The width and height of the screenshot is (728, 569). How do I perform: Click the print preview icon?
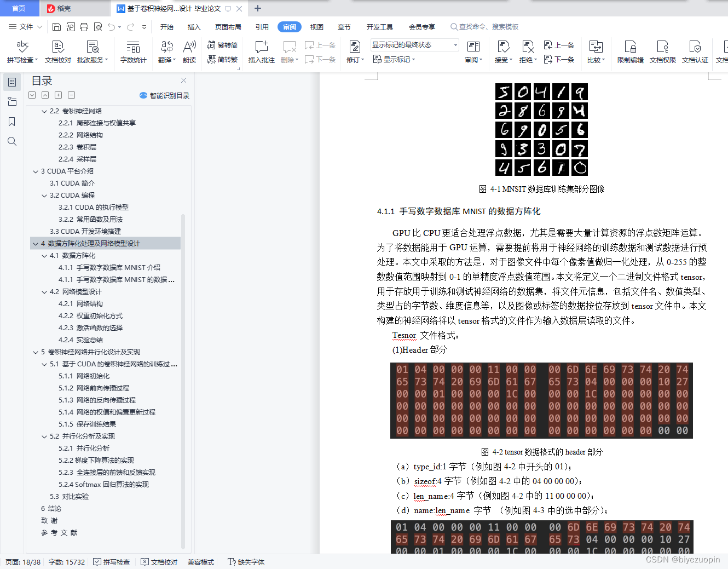click(x=98, y=27)
